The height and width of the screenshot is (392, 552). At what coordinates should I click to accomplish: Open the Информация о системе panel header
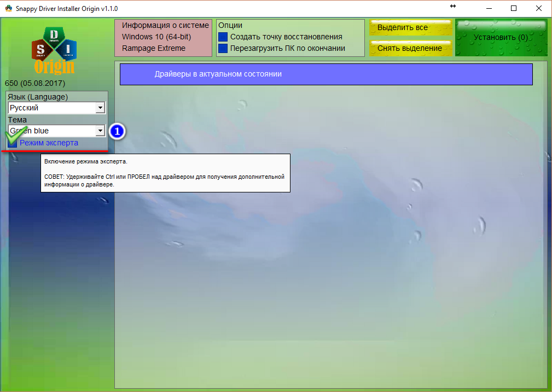tap(165, 26)
